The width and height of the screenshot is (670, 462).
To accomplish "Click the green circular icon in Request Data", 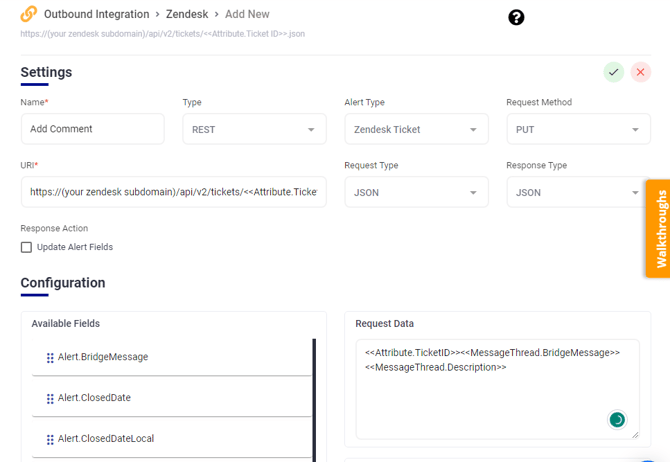I will point(617,420).
